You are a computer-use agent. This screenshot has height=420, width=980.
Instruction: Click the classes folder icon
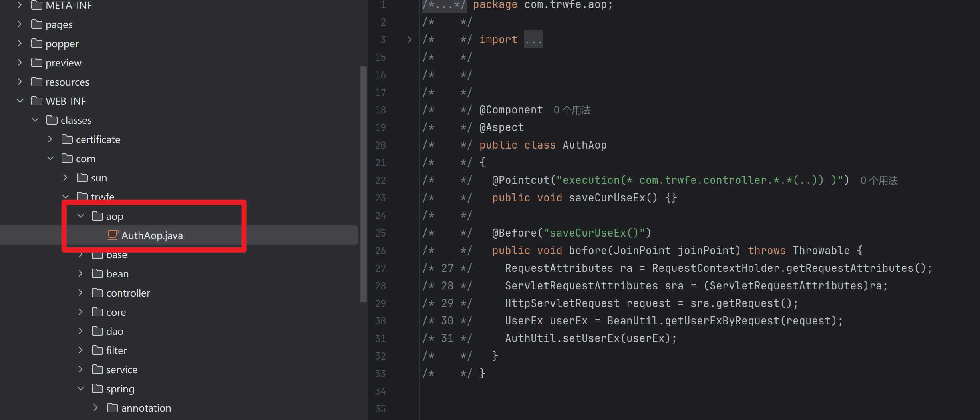click(x=52, y=120)
